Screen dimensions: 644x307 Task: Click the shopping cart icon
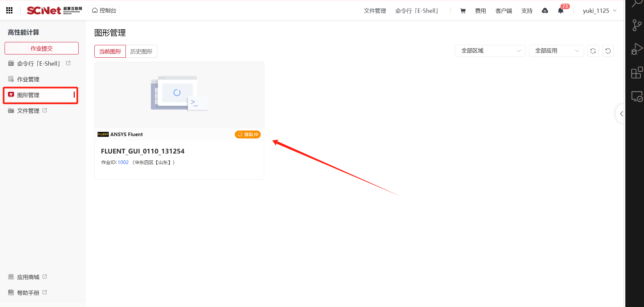click(463, 11)
